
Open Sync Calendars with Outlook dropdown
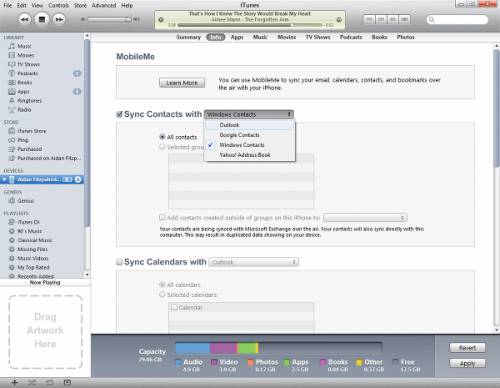click(x=254, y=262)
